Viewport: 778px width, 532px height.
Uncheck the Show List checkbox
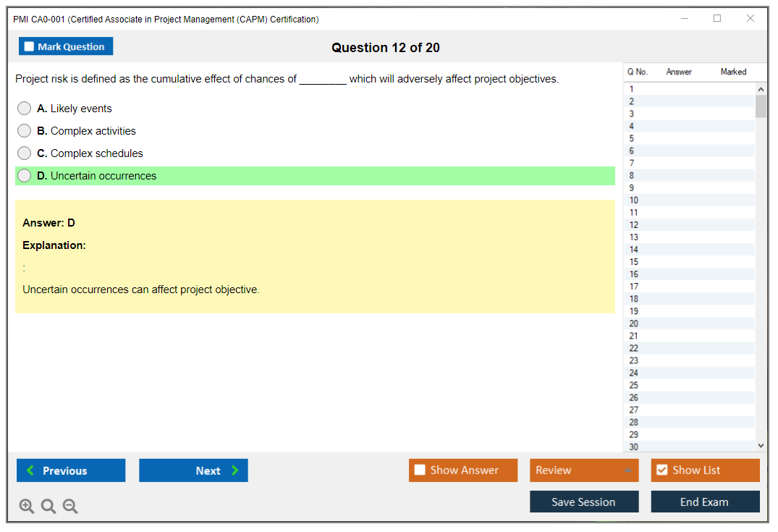tap(661, 470)
